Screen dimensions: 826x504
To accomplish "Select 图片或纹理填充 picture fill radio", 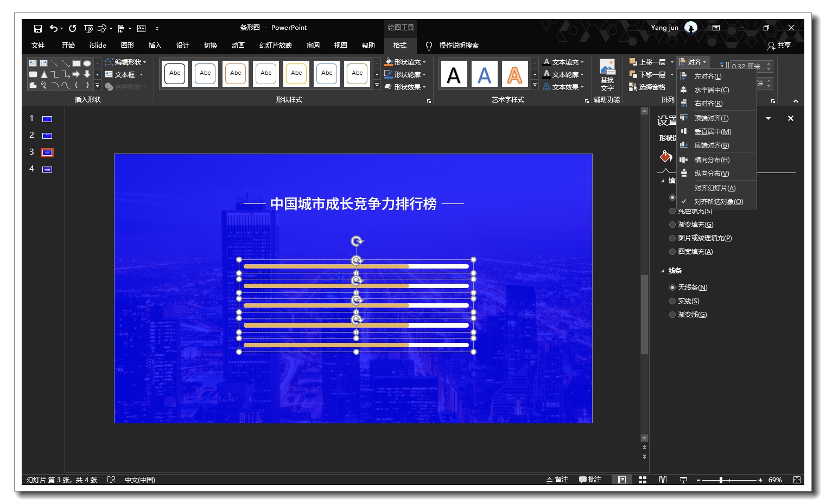I will point(672,238).
